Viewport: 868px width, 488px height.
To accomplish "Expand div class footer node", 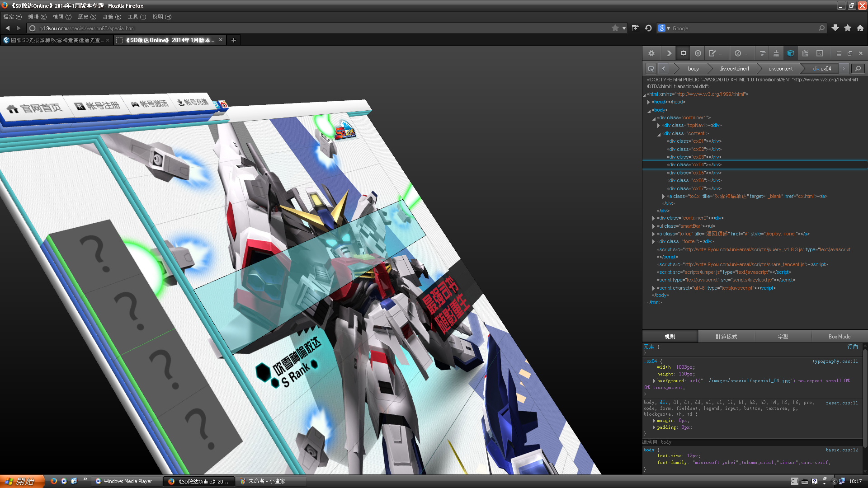I will (654, 242).
